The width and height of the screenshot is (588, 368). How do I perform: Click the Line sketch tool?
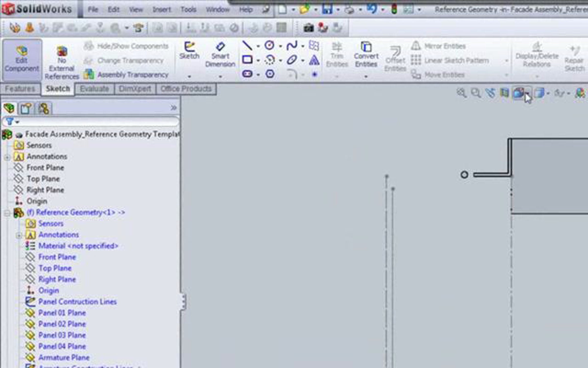pos(247,46)
